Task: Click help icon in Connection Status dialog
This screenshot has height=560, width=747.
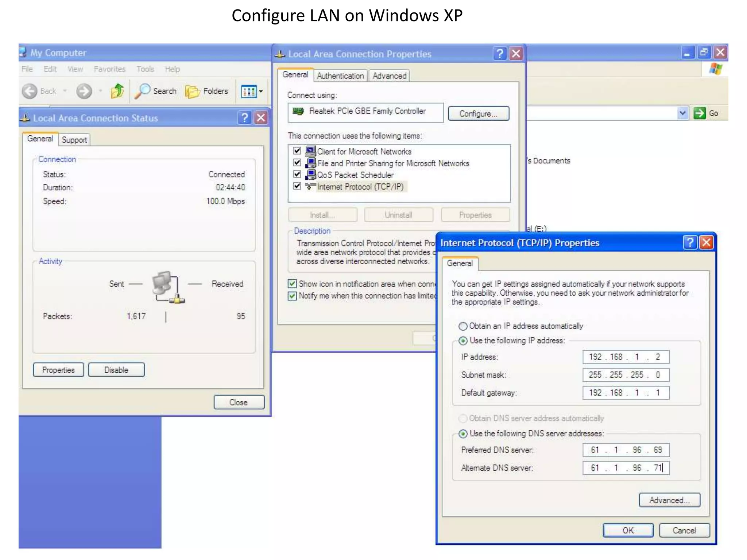Action: click(x=244, y=118)
